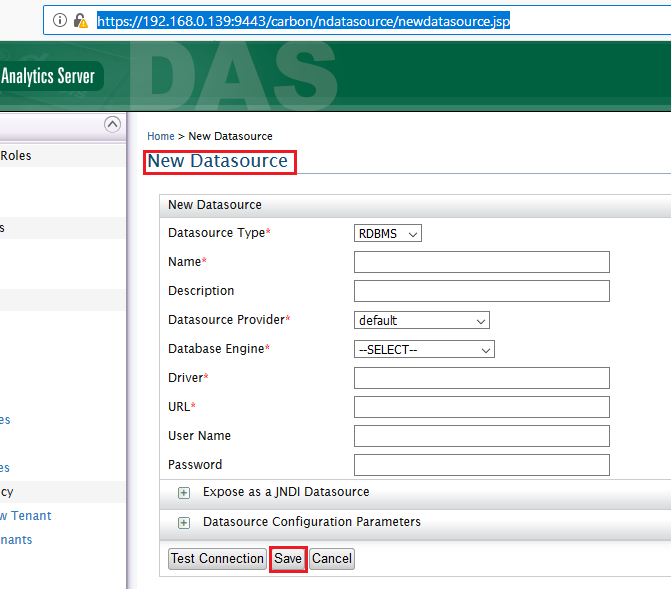Image resolution: width=671 pixels, height=589 pixels.
Task: Go to Home breadcrumb link
Action: coord(160,136)
